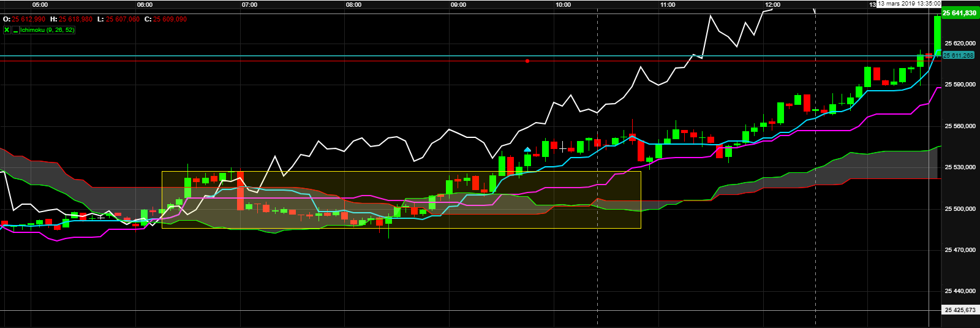Click the 12:00 time axis label
980x328 pixels.
(772, 5)
